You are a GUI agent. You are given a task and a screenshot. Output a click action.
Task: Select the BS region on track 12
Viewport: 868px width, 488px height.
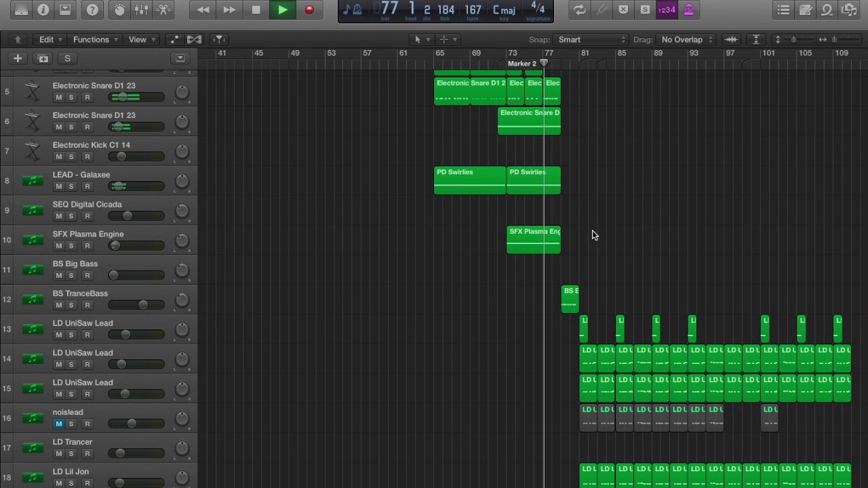click(570, 300)
